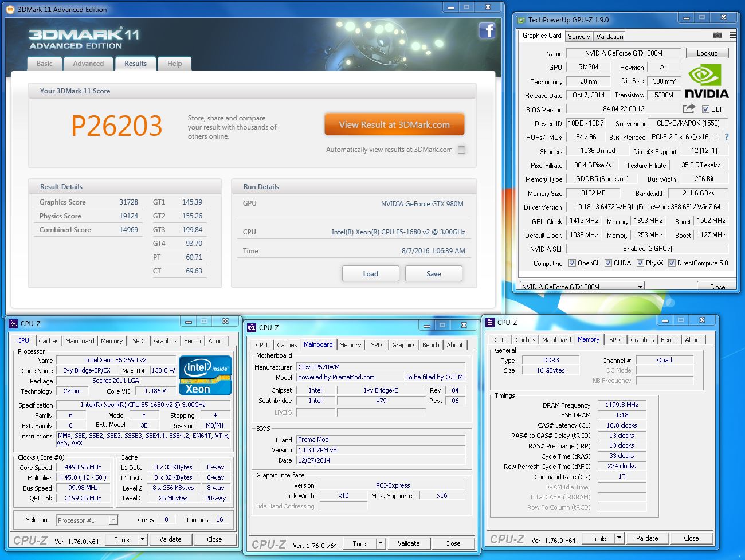Click the Driver Version field in GPU-Z
The image size is (745, 560).
[648, 207]
